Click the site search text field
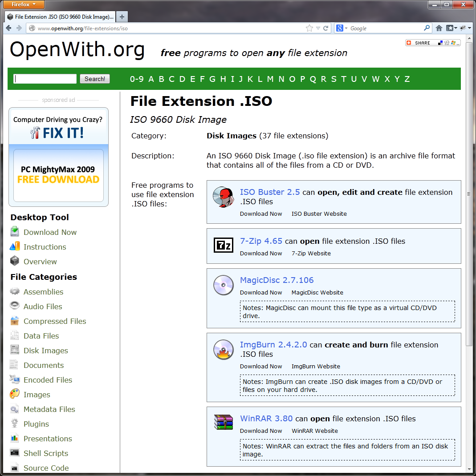Image resolution: width=476 pixels, height=476 pixels. (45, 79)
